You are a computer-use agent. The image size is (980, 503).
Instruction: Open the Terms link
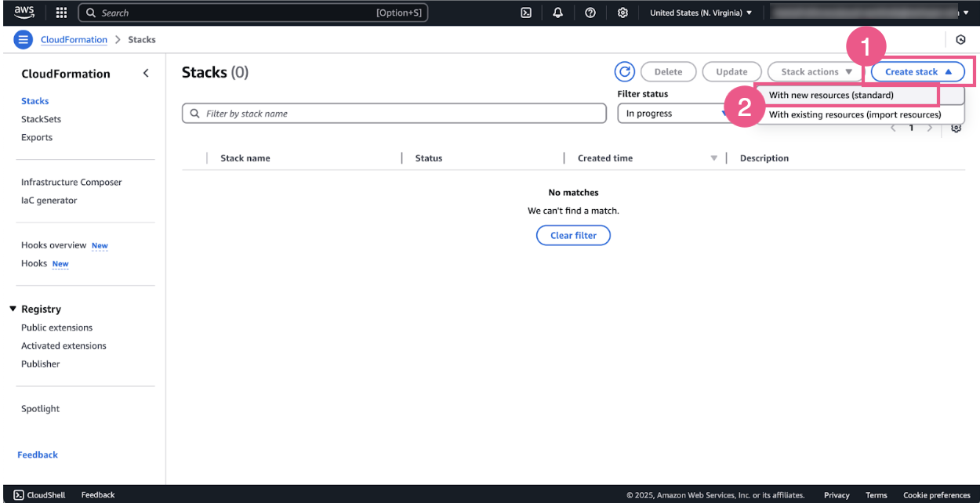tap(877, 495)
